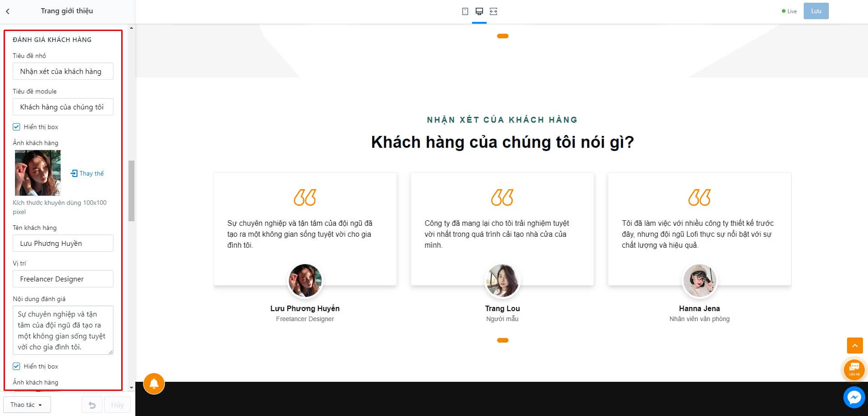Click the customer photo thumbnail in sidebar

pyautogui.click(x=38, y=173)
